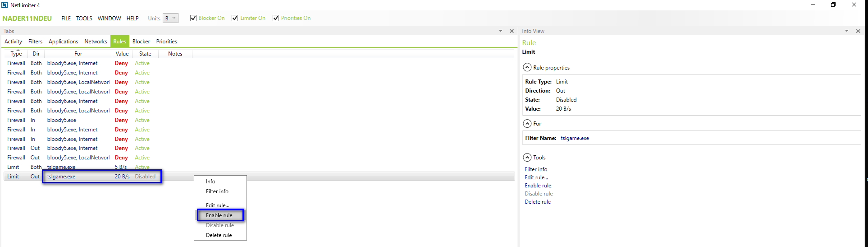Toggle the Priorities On checkbox
Image resolution: width=868 pixels, height=247 pixels.
[276, 18]
